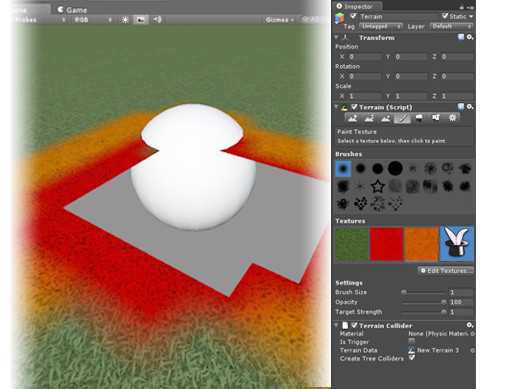Toggle scene lighting sun icon
Screen dimensions: 516x389
(125, 20)
